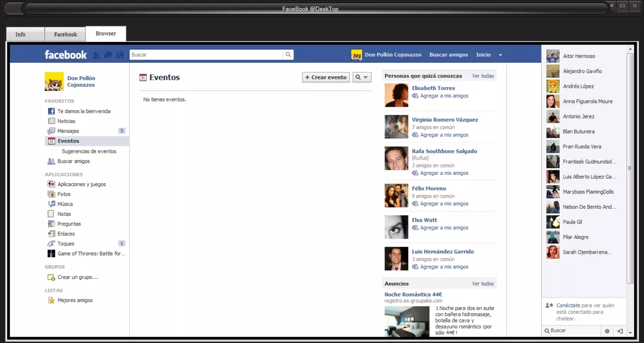Screen dimensions: 644x343
Task: Click the profile avatar in blue header
Action: coord(357,55)
